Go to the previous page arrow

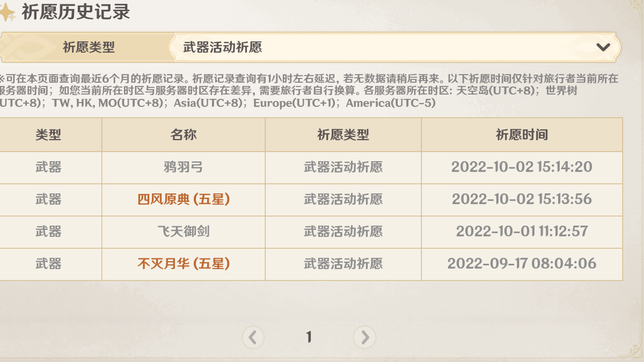[x=253, y=337]
